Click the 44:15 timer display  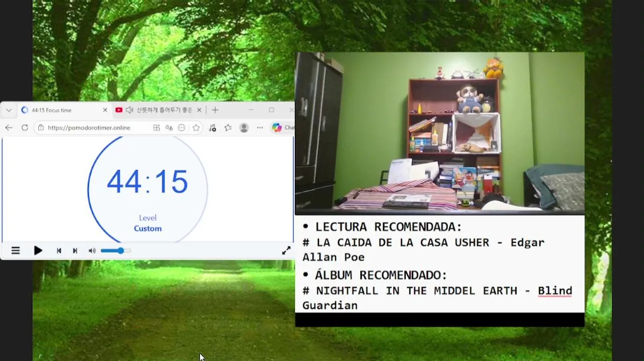coord(147,182)
